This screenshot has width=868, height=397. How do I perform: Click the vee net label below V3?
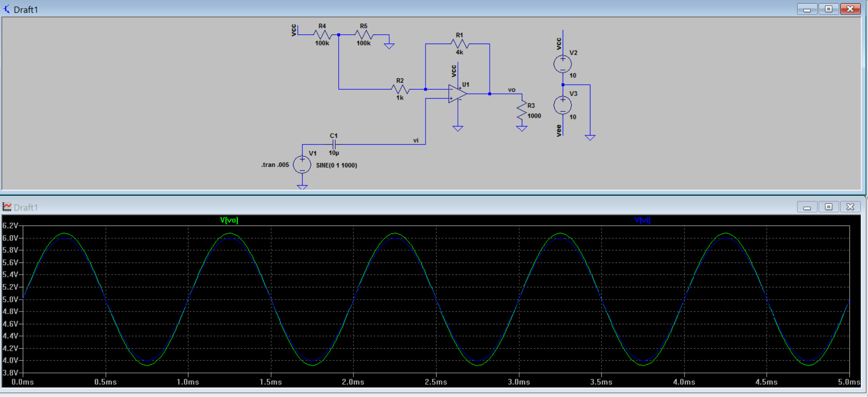click(559, 131)
